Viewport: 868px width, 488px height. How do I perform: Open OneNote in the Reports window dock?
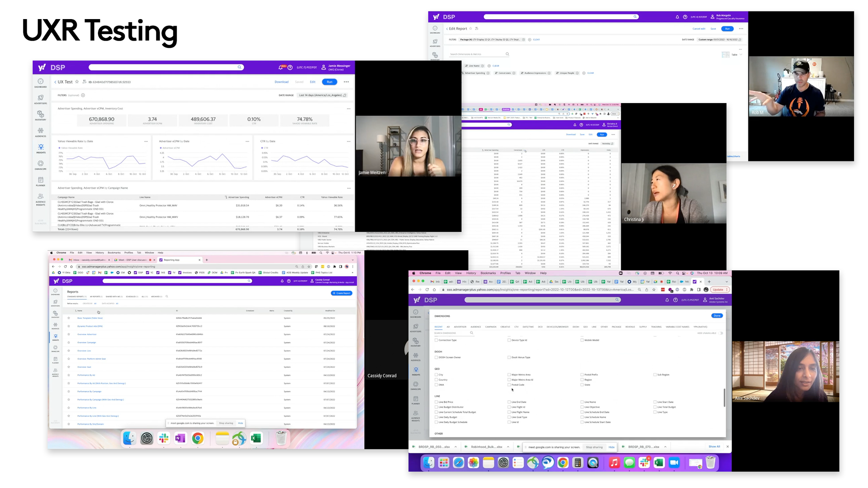coord(180,438)
